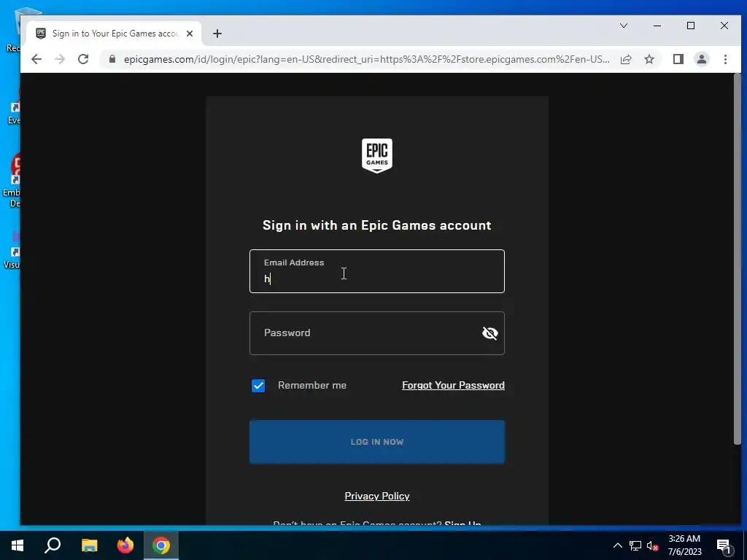Open Windows taskbar search

(x=53, y=545)
